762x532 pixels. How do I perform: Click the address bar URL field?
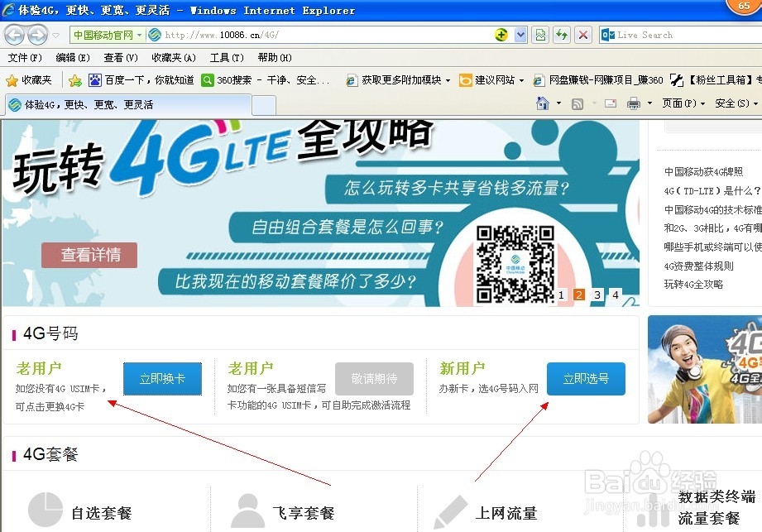321,35
